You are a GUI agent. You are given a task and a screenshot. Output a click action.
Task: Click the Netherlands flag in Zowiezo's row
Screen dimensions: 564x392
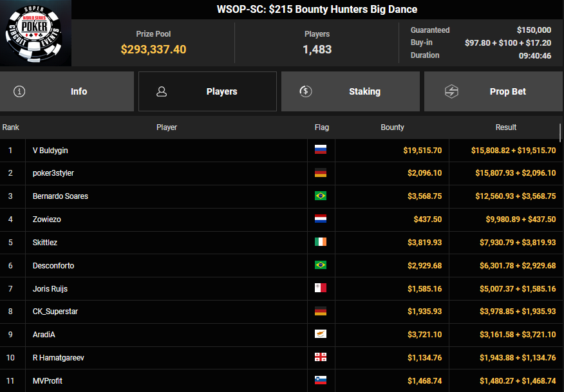pyautogui.click(x=321, y=219)
